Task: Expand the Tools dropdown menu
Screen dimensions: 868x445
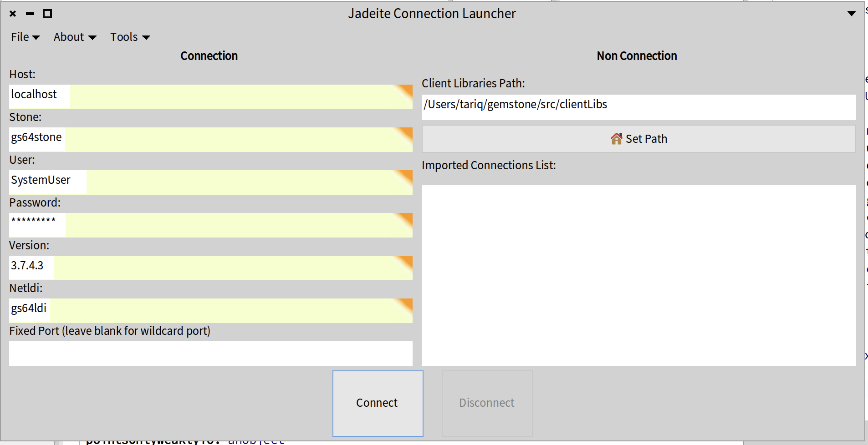Action: pos(130,37)
